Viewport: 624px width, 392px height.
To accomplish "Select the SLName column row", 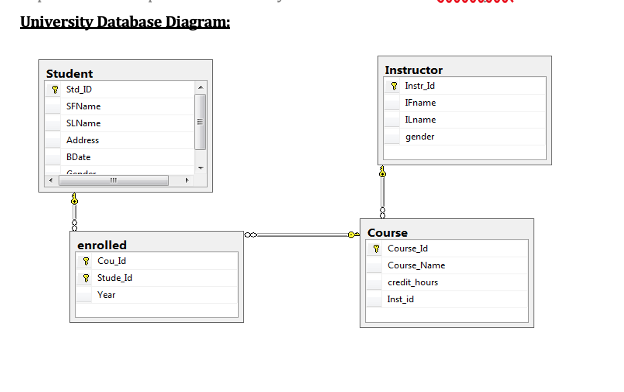I will 120,123.
